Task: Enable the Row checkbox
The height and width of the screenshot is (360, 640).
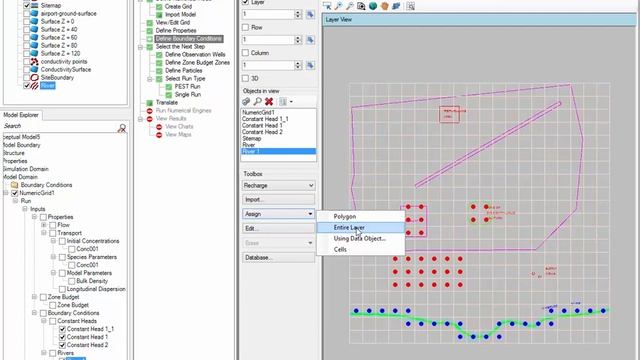Action: point(245,27)
